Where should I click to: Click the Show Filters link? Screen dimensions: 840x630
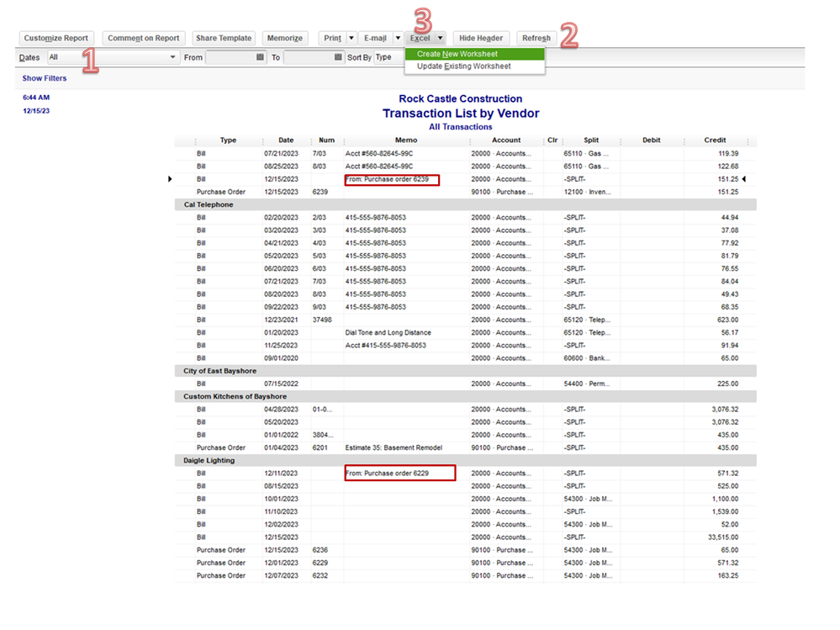(x=45, y=78)
